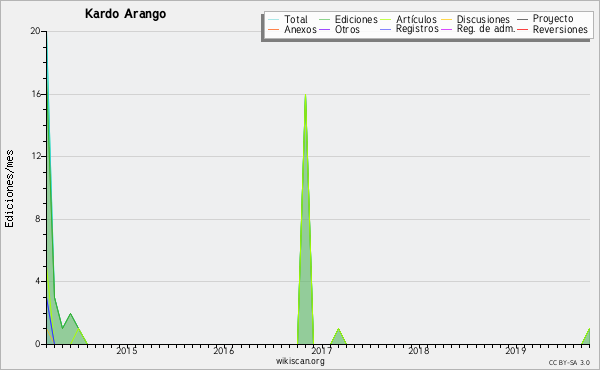
Task: Click the 4 y-axis value
Action: (38, 282)
